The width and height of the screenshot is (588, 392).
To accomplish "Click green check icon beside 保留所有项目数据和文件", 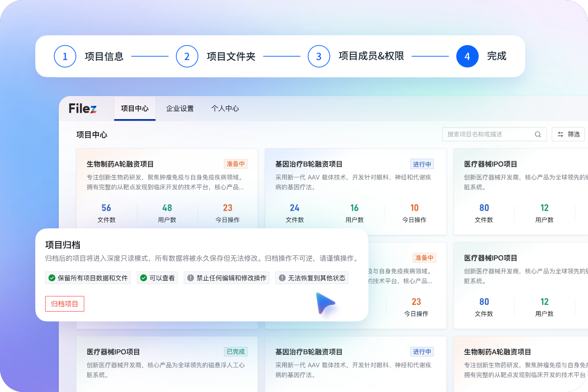I will coord(51,278).
